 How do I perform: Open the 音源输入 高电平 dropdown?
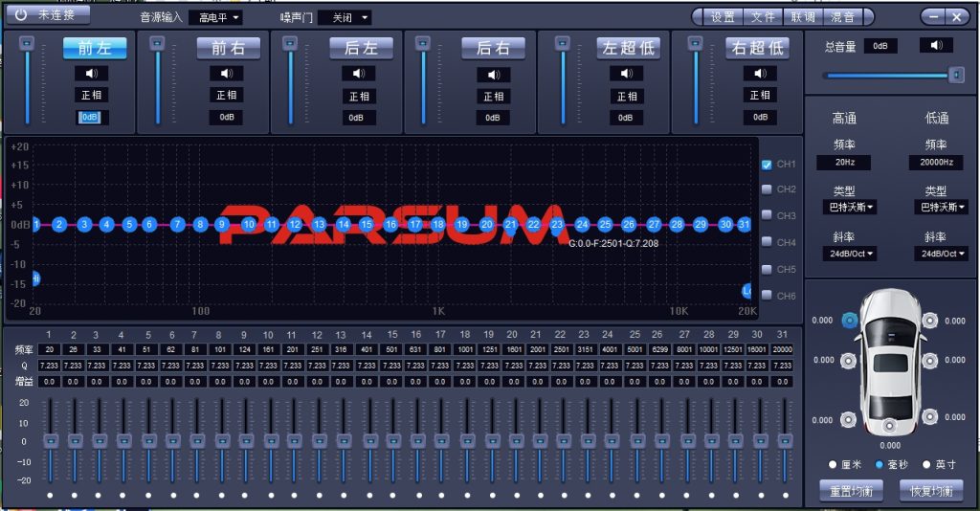pos(215,17)
